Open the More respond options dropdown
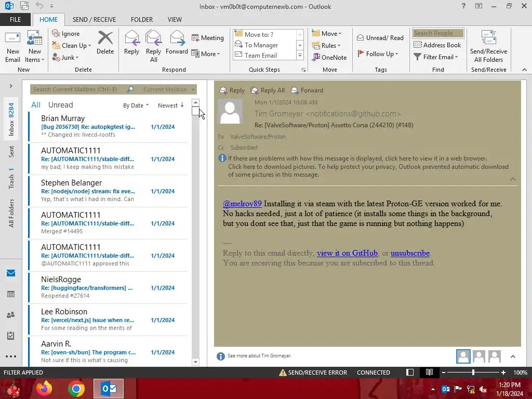The height and width of the screenshot is (399, 532). [x=206, y=54]
